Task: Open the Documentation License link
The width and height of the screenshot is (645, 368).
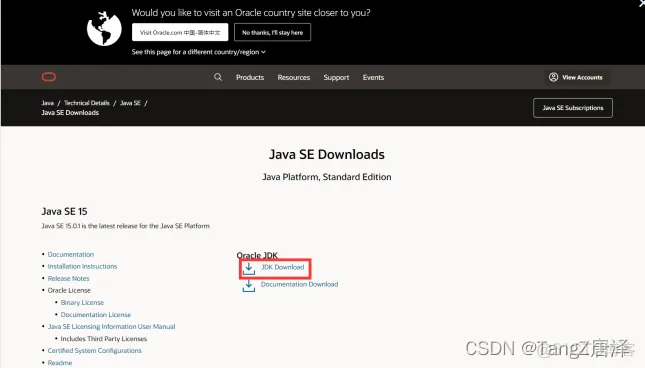Action: 96,315
